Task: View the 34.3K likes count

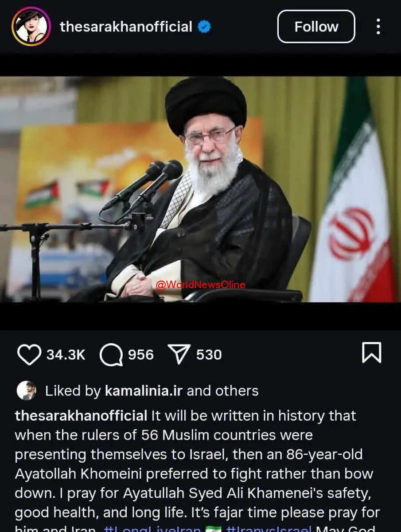Action: (x=66, y=355)
